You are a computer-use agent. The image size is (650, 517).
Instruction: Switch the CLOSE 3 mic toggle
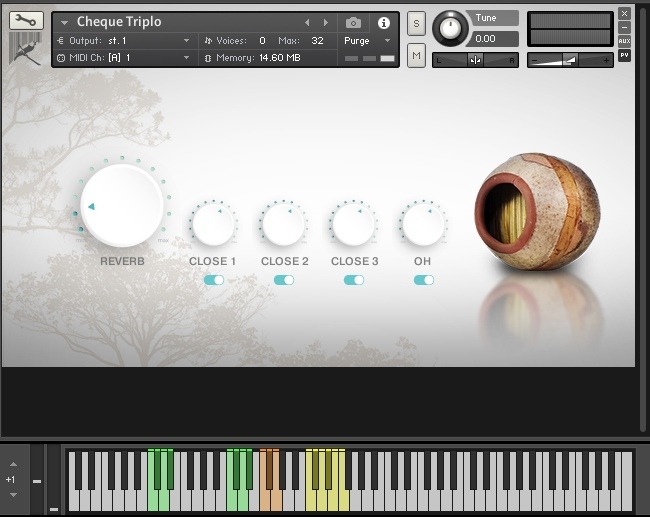pyautogui.click(x=354, y=280)
